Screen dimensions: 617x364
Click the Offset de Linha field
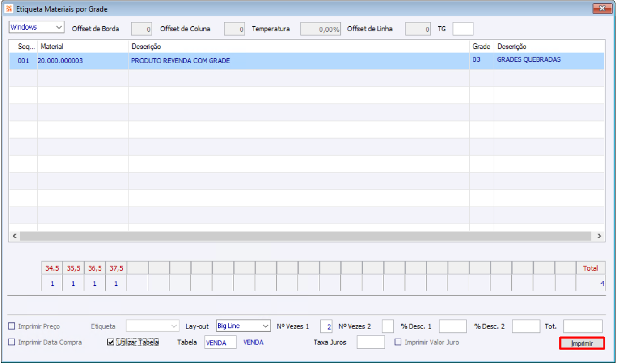coord(418,29)
